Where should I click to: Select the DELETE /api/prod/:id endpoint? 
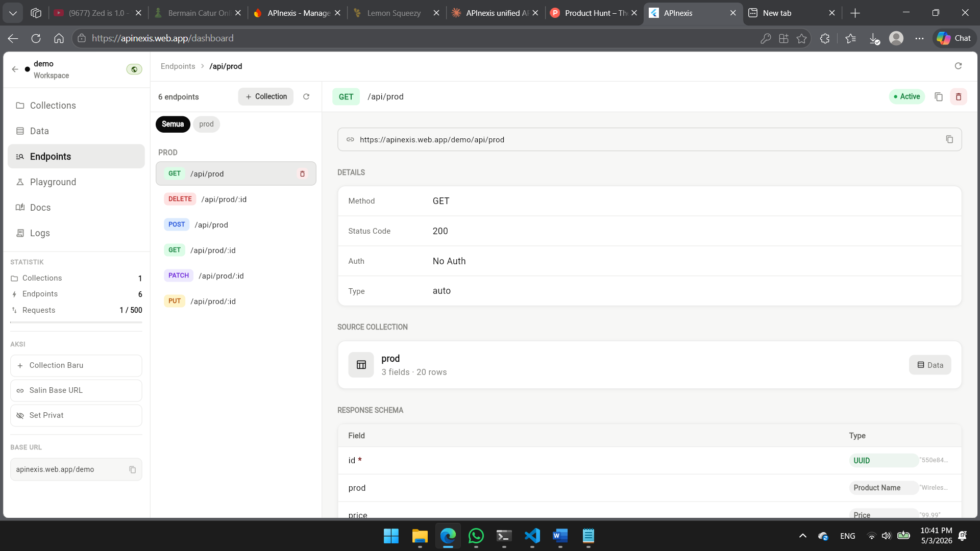(x=236, y=199)
